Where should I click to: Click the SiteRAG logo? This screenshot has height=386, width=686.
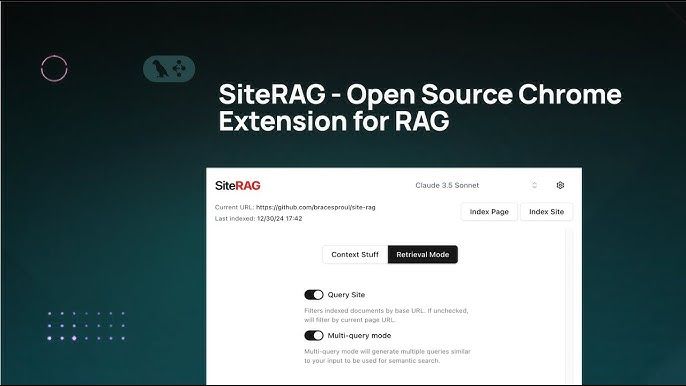(x=238, y=186)
